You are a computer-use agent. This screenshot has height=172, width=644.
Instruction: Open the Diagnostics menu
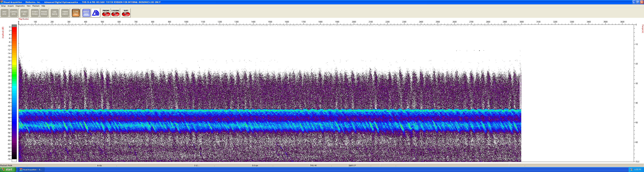[x=20, y=6]
